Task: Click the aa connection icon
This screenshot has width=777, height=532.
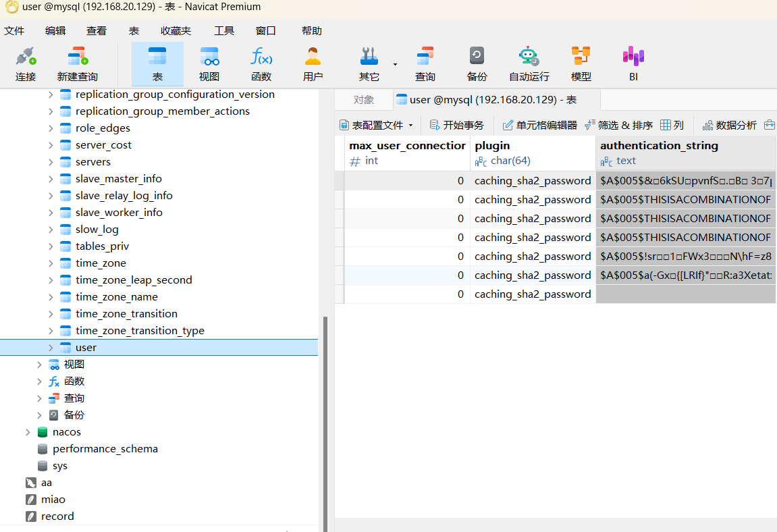Action: [31, 483]
